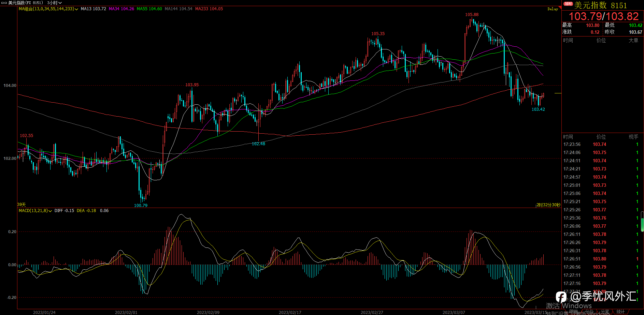
Task: Click the green MA55 legend label
Action: [149, 9]
